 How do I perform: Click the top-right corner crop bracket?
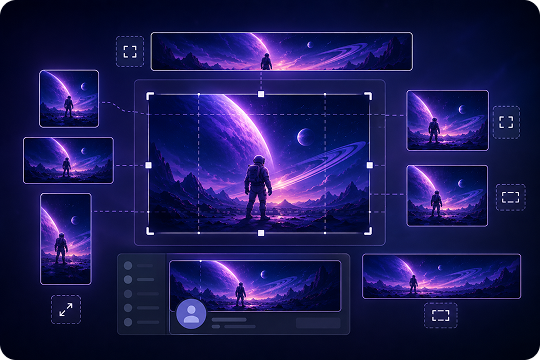click(368, 96)
